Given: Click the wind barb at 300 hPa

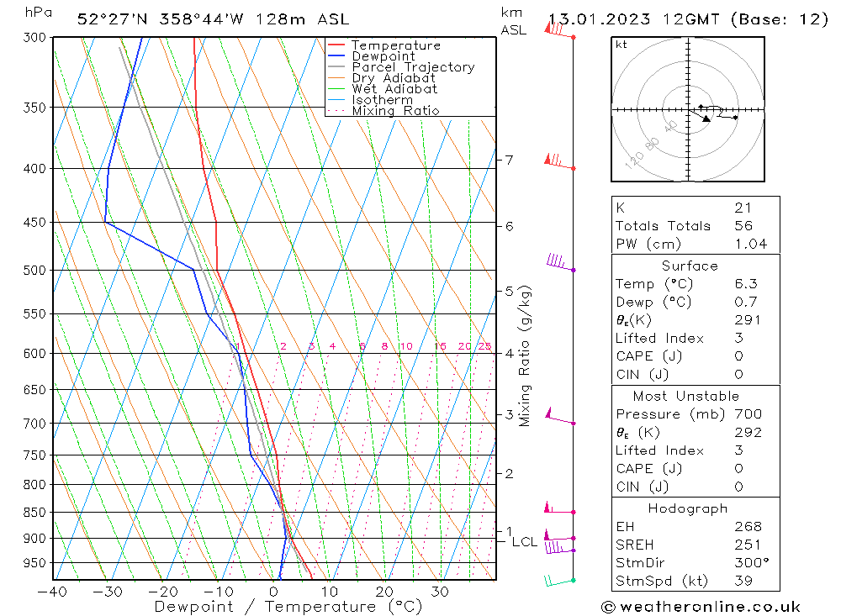Looking at the screenshot, I should [x=559, y=30].
